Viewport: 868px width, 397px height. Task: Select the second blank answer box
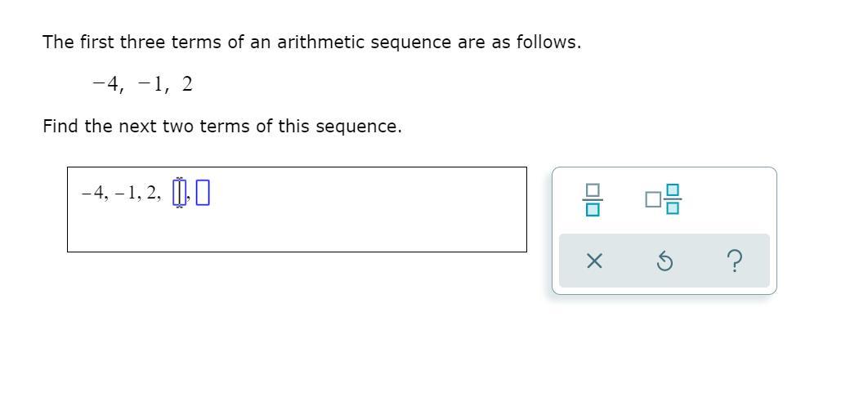[204, 193]
